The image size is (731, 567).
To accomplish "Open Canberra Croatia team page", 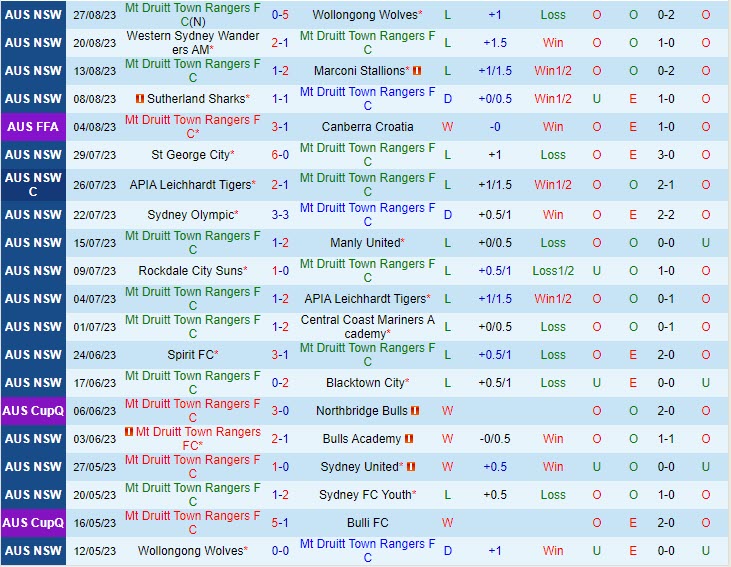I will click(x=367, y=127).
